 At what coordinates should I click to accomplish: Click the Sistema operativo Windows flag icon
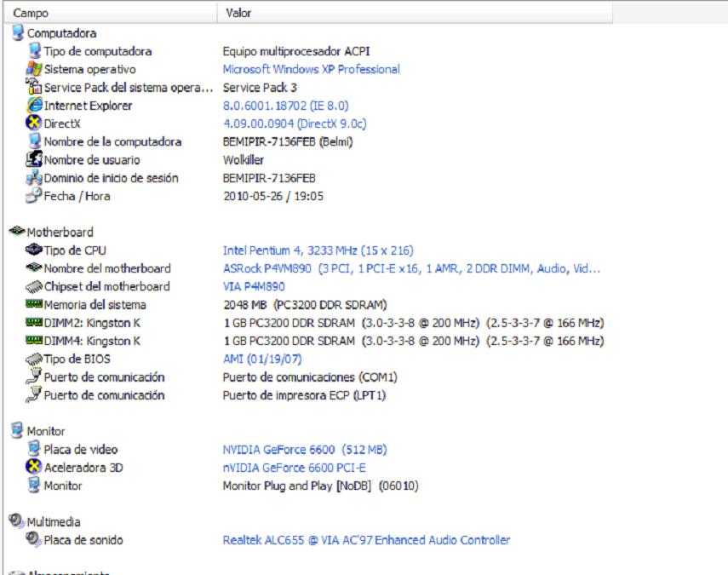pos(34,69)
